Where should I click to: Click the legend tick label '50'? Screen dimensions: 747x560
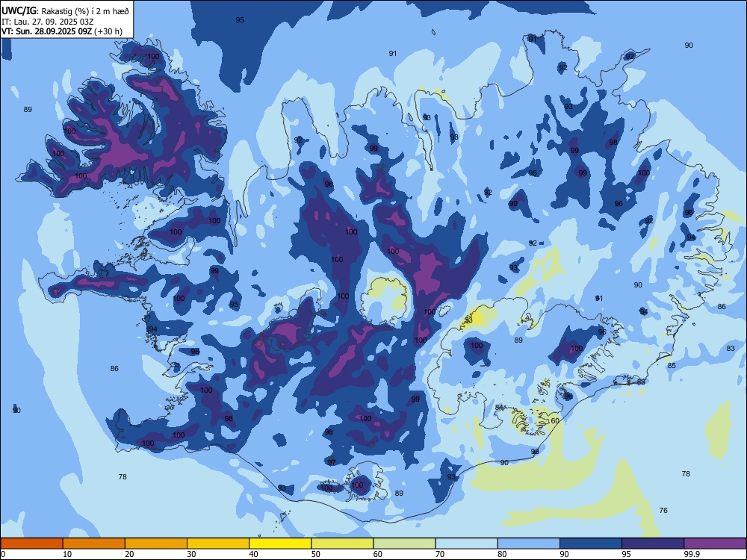tap(316, 554)
